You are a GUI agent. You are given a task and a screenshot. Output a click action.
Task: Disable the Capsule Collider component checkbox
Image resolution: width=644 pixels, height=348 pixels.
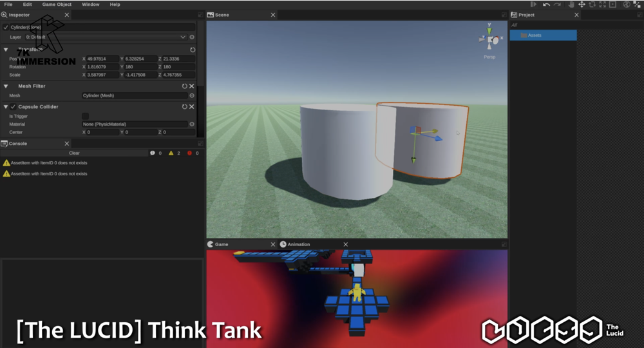pyautogui.click(x=13, y=107)
